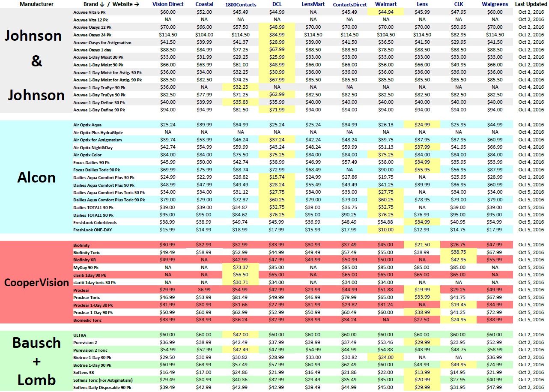The height and width of the screenshot is (392, 549).
Task: Select the $20.99 Lens Soflens Toric price
Action: click(422, 380)
